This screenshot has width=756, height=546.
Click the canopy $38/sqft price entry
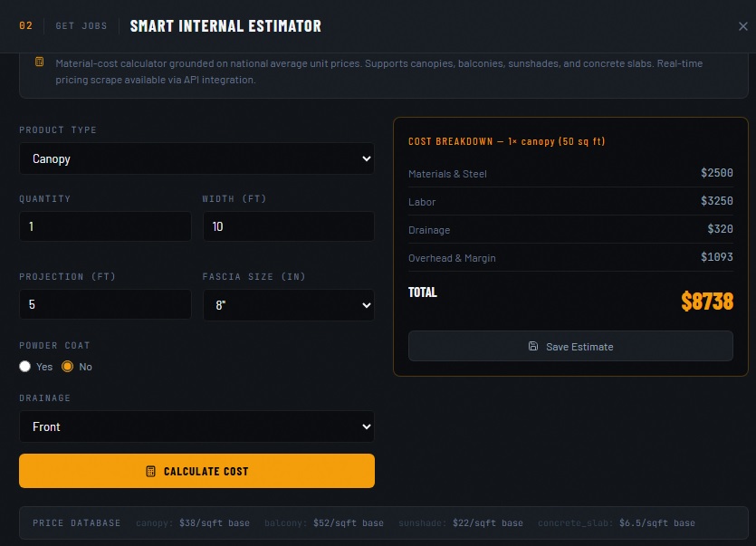(193, 523)
